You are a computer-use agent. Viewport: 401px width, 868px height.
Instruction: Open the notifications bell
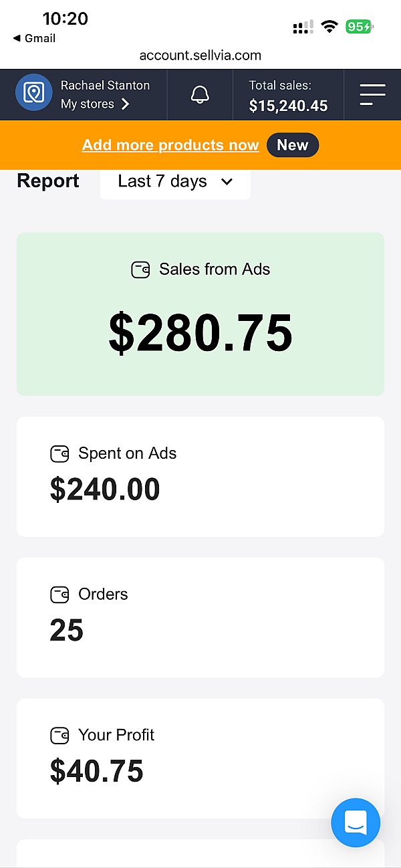[200, 94]
